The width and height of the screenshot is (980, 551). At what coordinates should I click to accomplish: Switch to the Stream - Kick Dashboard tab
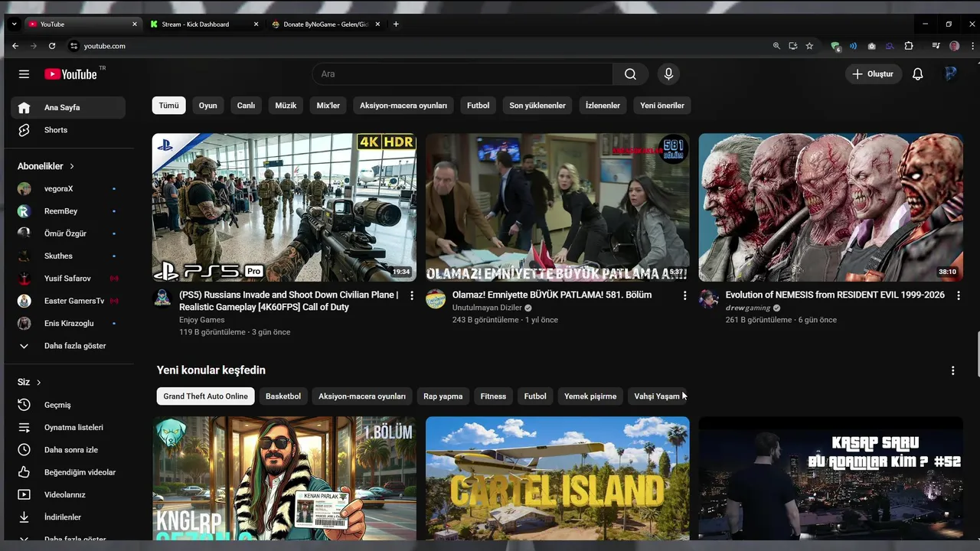(x=203, y=24)
